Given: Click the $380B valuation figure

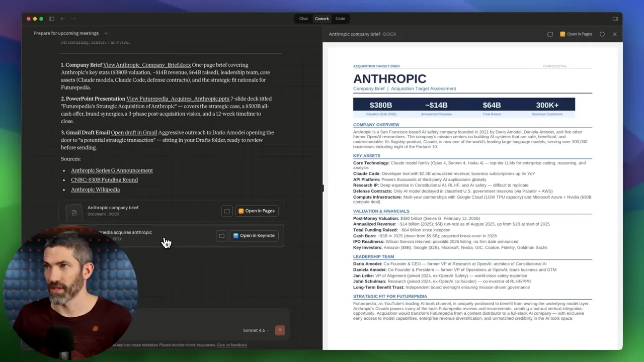Looking at the screenshot, I should tap(380, 105).
